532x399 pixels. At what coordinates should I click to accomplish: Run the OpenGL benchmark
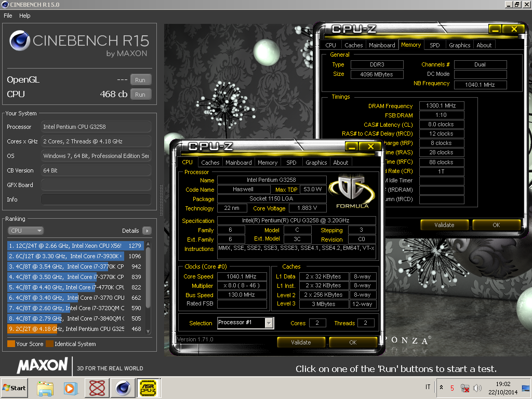[x=140, y=80]
